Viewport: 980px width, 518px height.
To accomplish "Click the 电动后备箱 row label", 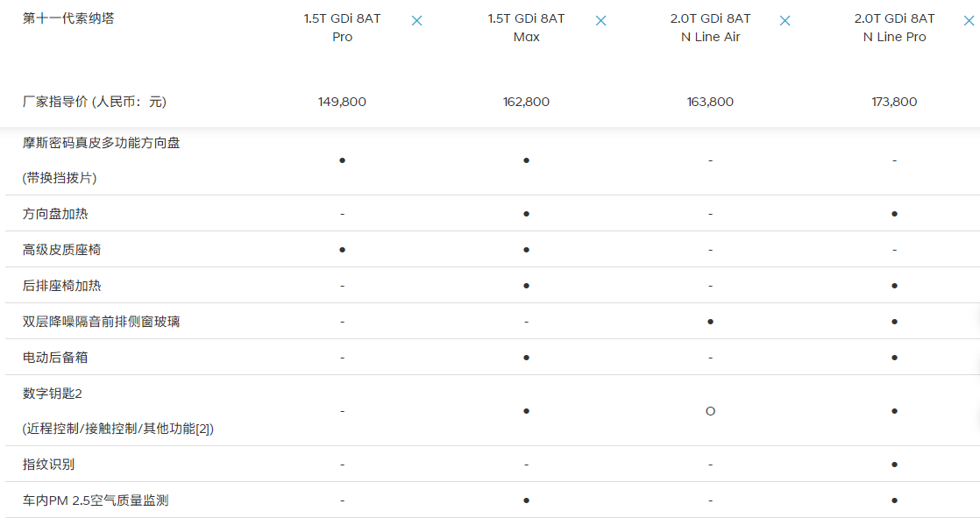I will [x=55, y=358].
